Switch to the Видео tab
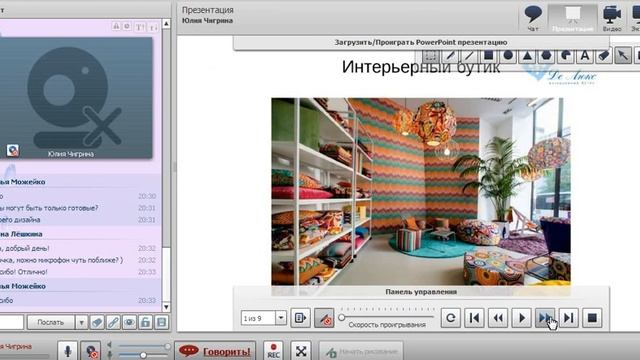The image size is (640, 360). [x=612, y=18]
